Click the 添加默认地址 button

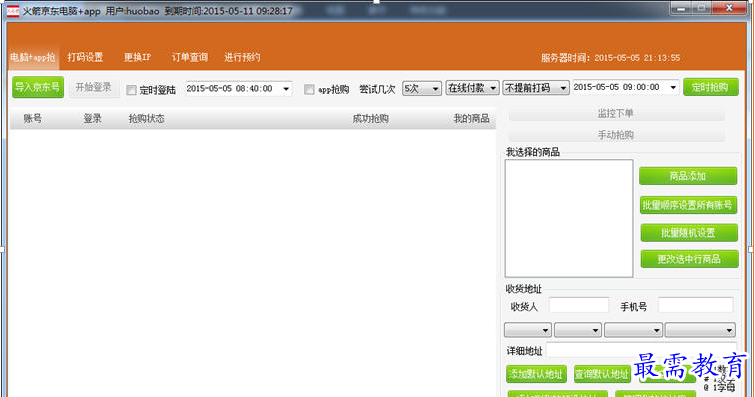pos(536,374)
